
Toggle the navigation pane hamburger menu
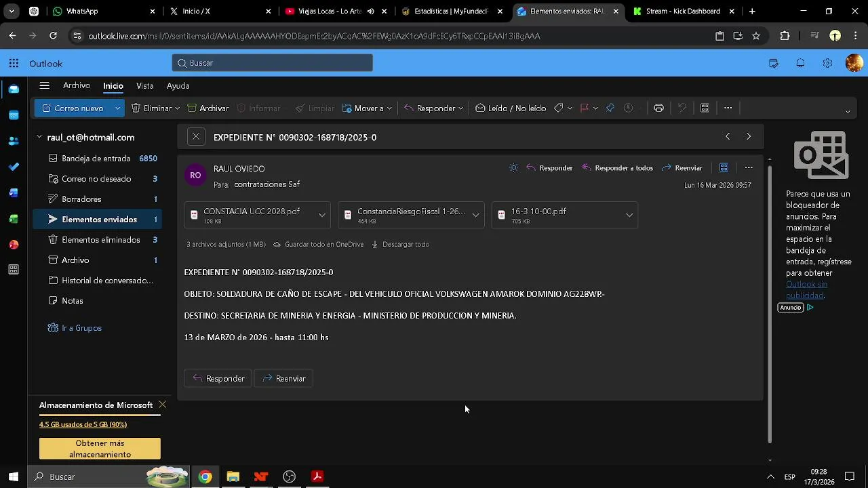click(x=45, y=86)
